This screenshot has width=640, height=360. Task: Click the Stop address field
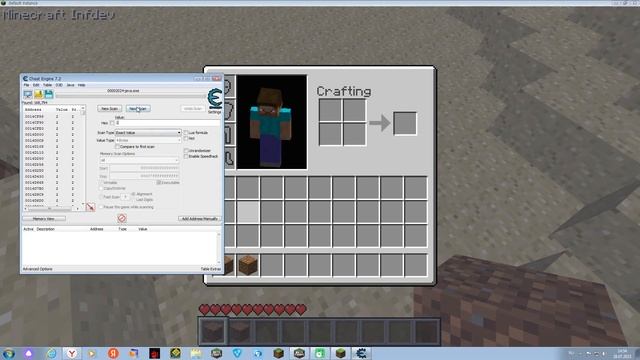pos(144,176)
